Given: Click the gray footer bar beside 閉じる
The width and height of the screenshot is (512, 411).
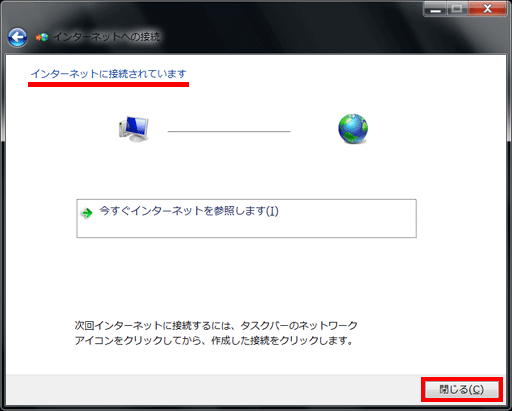Looking at the screenshot, I should [x=213, y=389].
